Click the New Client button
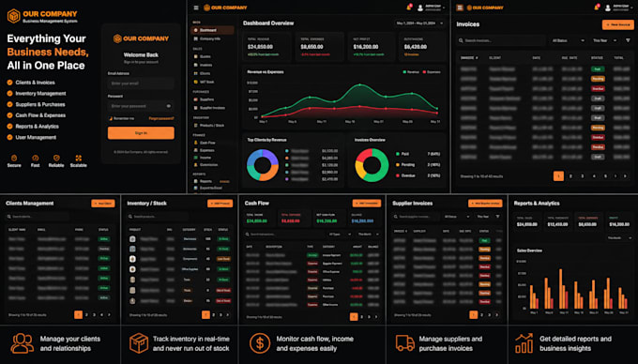Image resolution: width=638 pixels, height=364 pixels. (103, 204)
